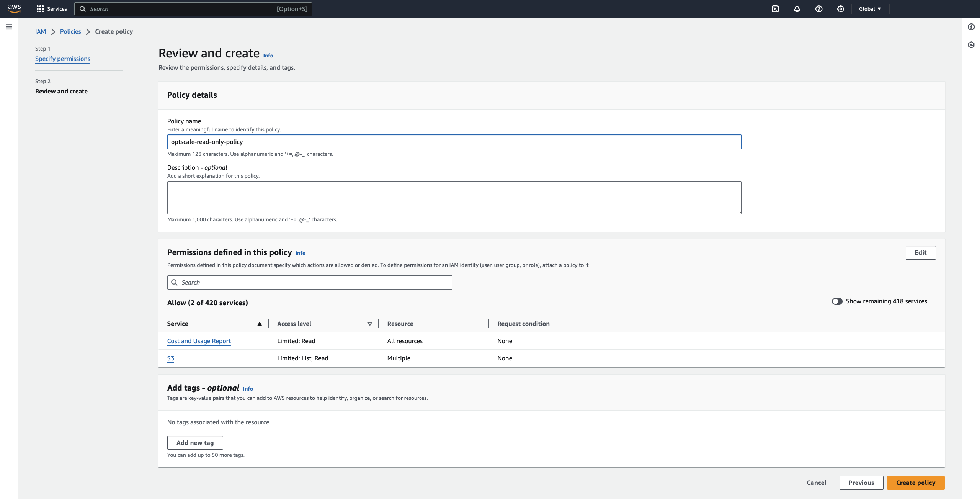The height and width of the screenshot is (499, 980).
Task: Click 'All resources' cell
Action: tap(405, 341)
